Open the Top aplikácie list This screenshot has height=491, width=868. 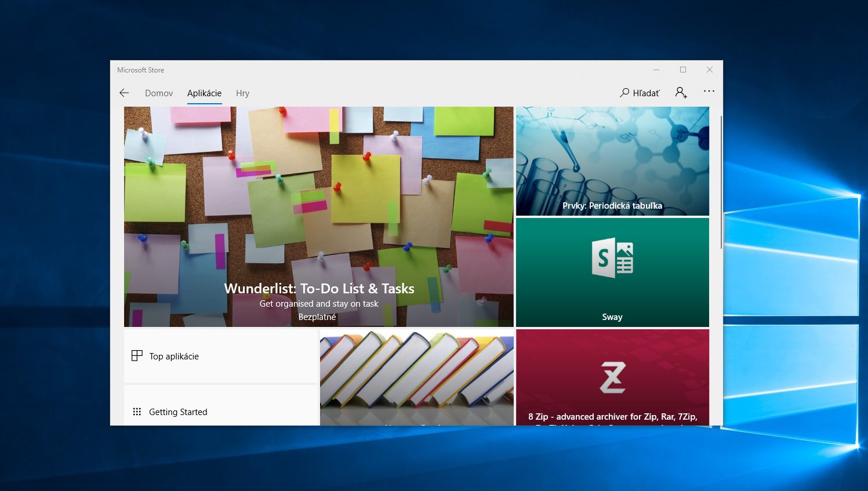point(221,356)
